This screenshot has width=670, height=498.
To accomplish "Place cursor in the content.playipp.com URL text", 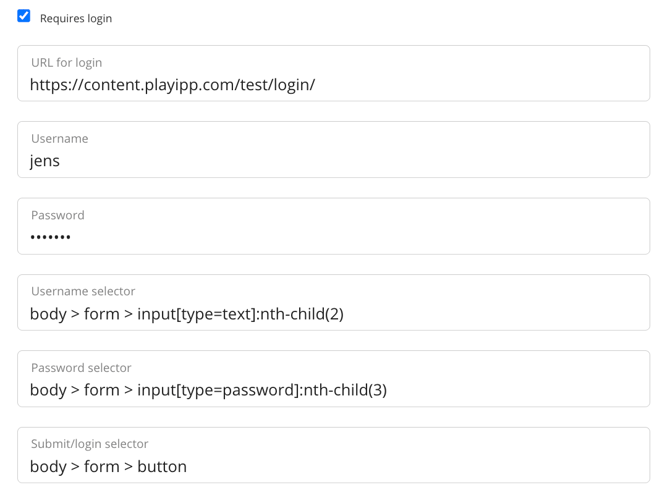I will tap(172, 85).
